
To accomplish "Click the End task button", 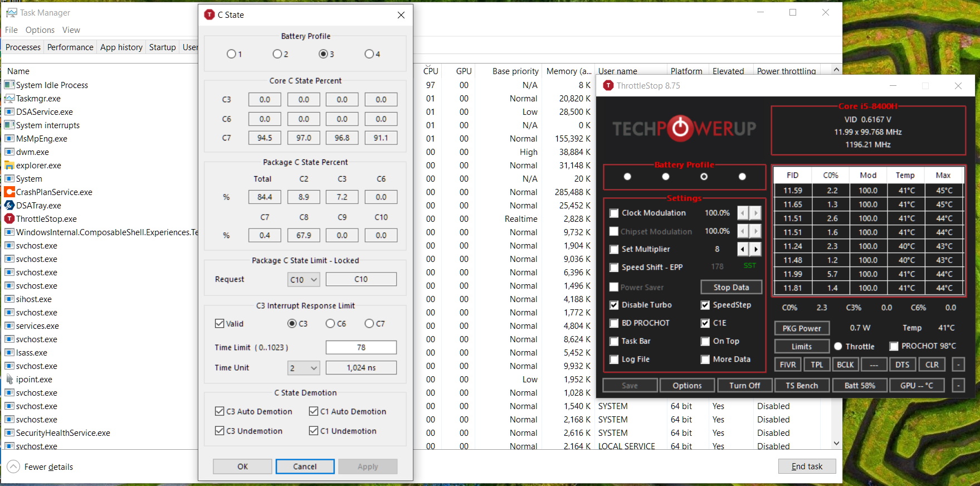I will point(807,466).
